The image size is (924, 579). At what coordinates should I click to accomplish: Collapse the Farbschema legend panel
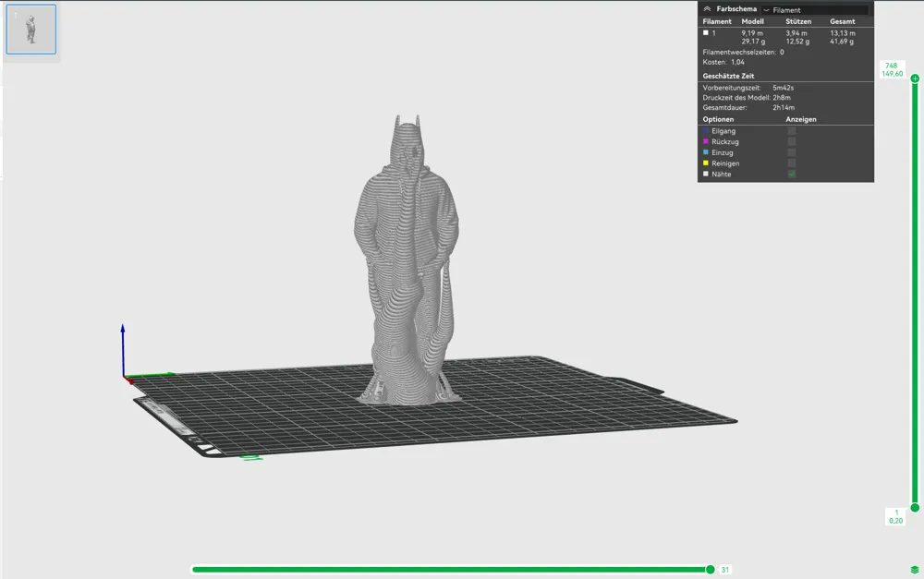tap(707, 9)
